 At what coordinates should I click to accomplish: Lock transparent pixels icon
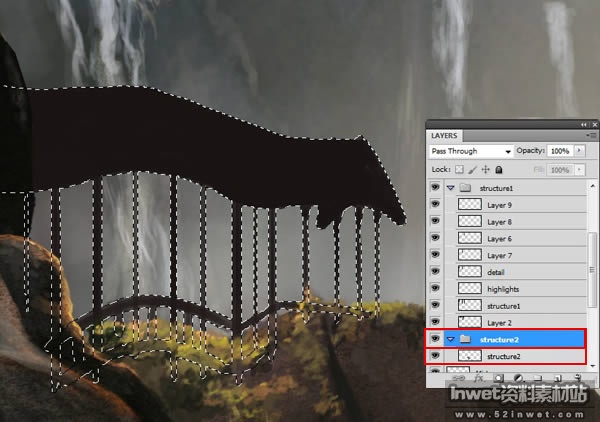tap(459, 169)
